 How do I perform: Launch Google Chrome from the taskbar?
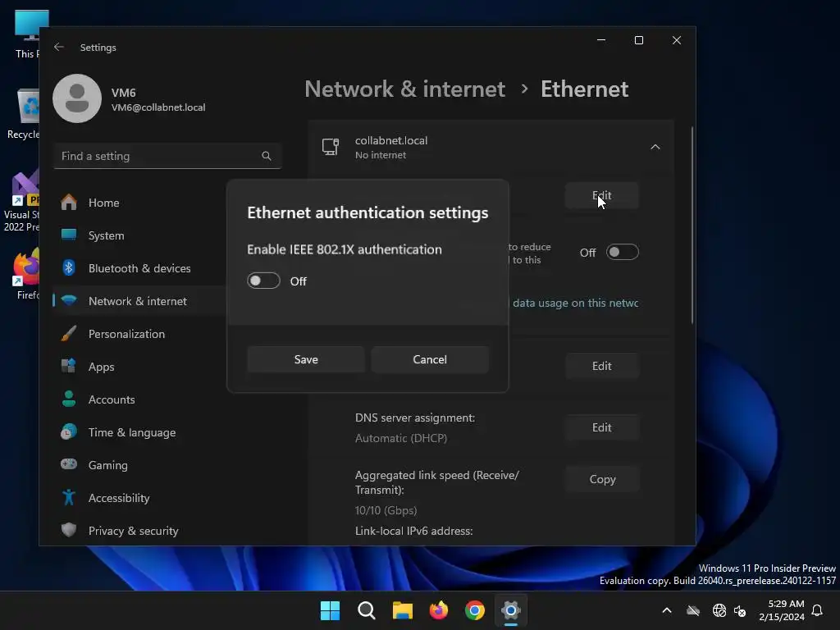(475, 610)
